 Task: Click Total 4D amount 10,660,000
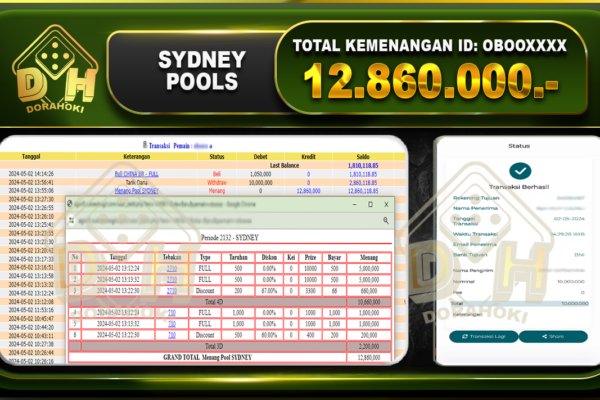click(369, 302)
